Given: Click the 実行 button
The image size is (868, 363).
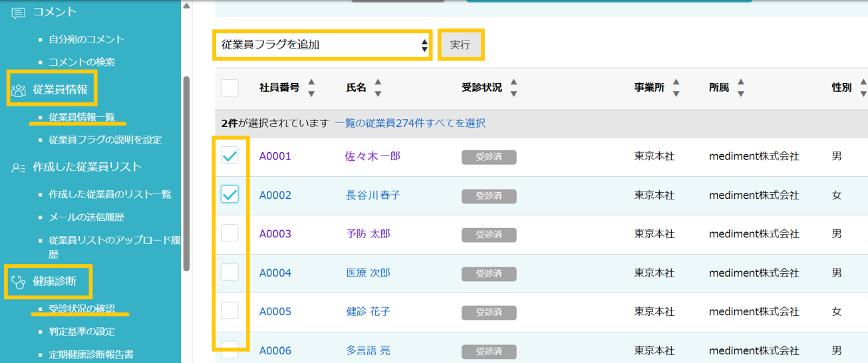Looking at the screenshot, I should coord(460,45).
